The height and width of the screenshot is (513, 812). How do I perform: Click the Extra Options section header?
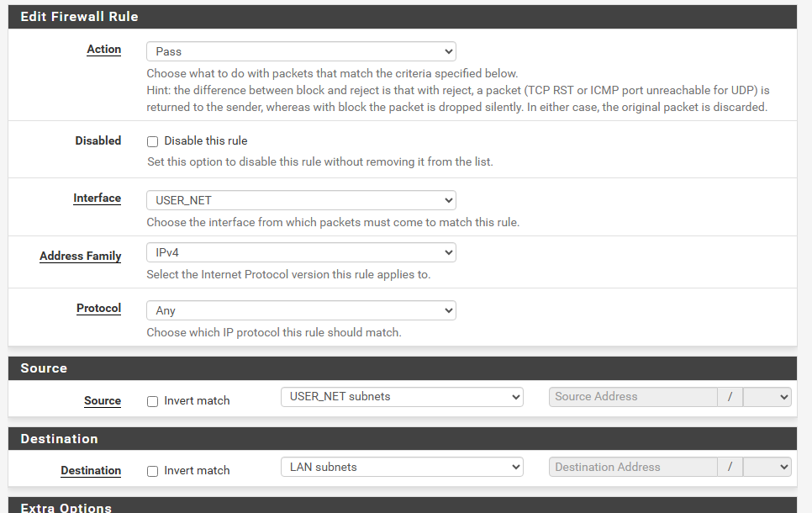click(x=66, y=507)
